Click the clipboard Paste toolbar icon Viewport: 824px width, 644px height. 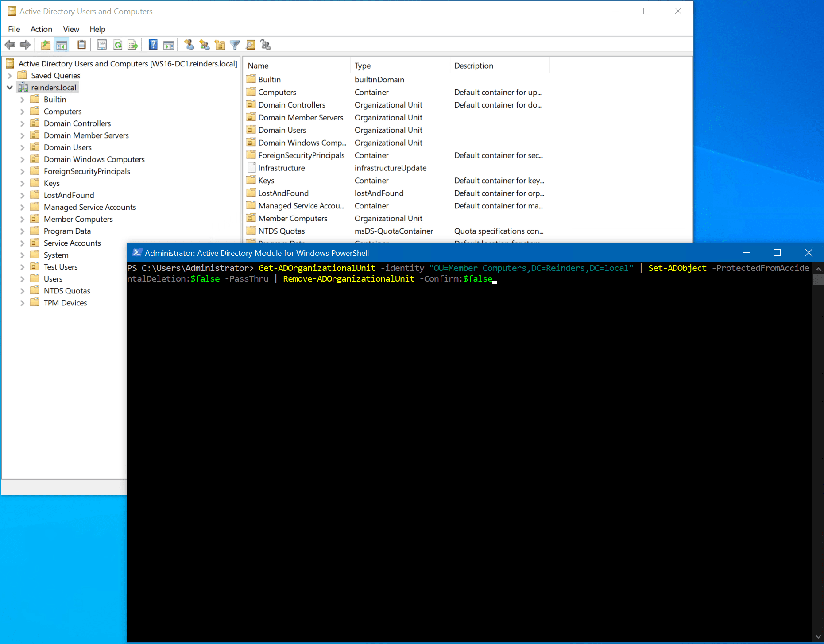pyautogui.click(x=81, y=45)
